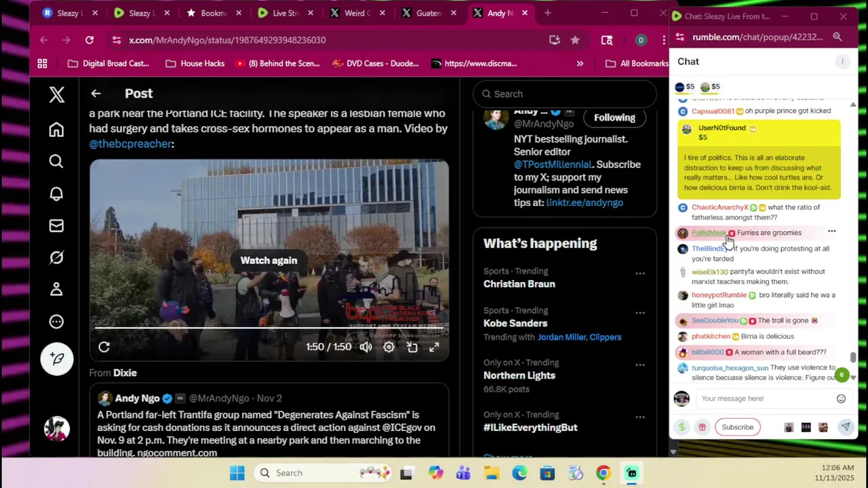Open Dixie source link

pyautogui.click(x=125, y=373)
